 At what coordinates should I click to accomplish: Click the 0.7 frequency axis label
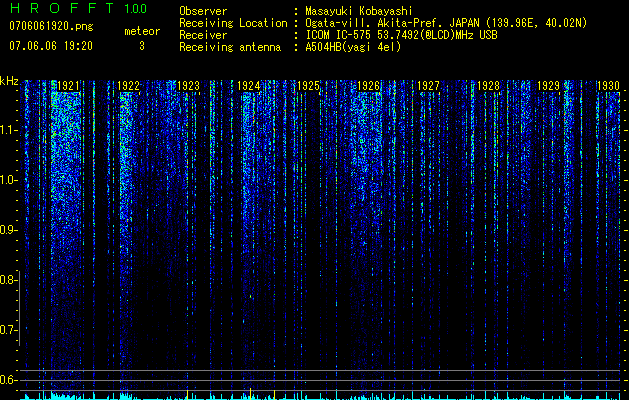(7, 330)
